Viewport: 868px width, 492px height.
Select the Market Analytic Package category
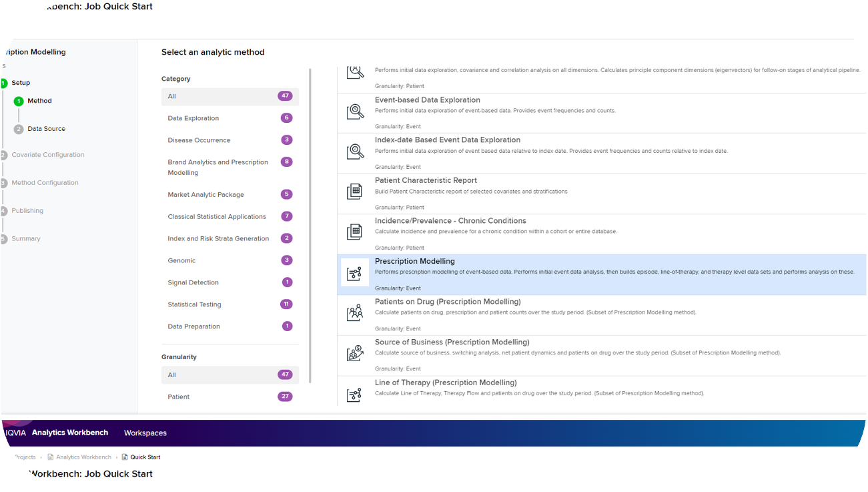[x=230, y=195]
